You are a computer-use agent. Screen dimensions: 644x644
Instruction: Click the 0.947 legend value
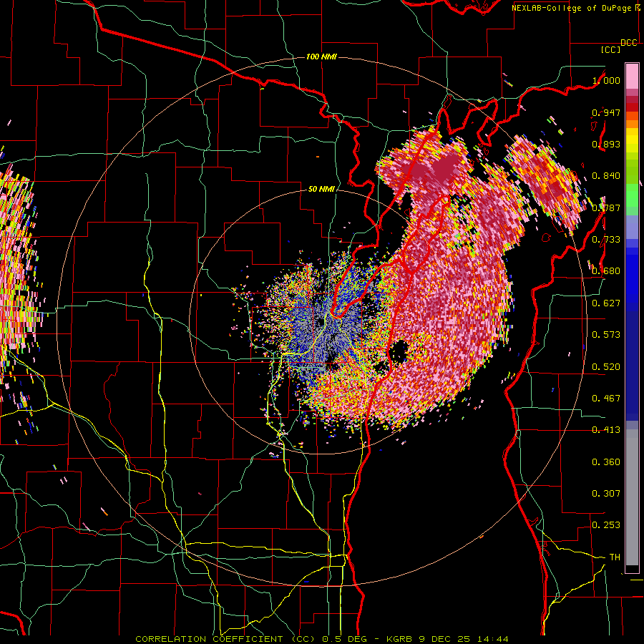point(606,112)
